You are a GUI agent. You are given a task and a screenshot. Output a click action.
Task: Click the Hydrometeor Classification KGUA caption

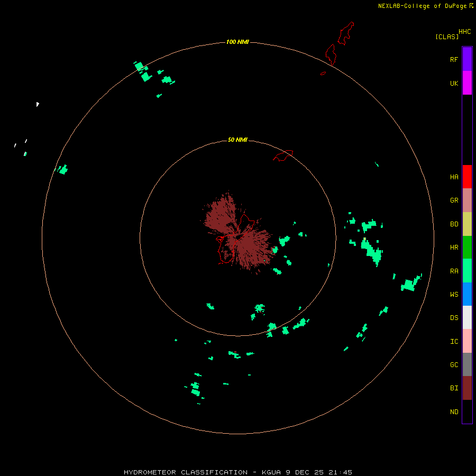point(237,472)
